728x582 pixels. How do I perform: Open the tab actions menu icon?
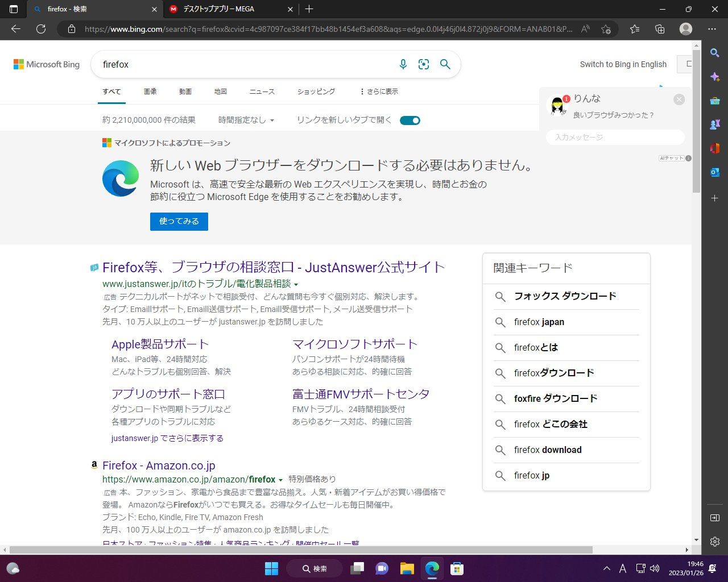[14, 9]
